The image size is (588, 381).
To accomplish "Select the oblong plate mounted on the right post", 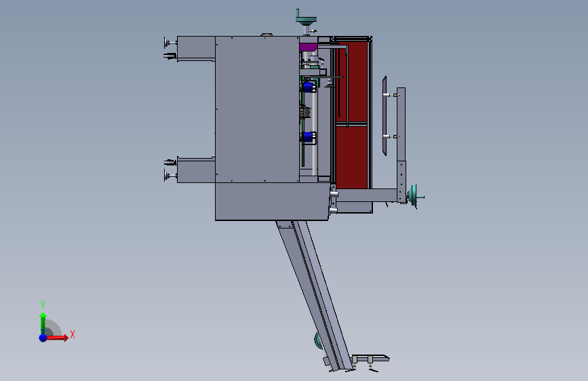I will (385, 115).
